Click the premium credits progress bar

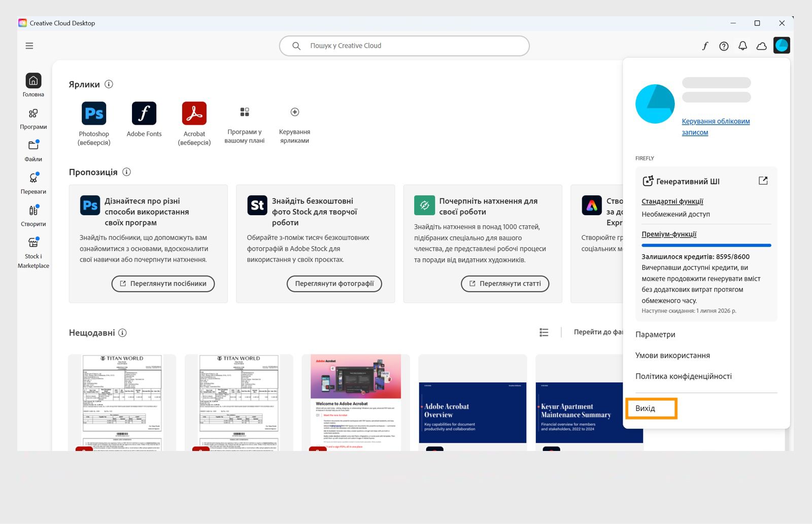[706, 246]
